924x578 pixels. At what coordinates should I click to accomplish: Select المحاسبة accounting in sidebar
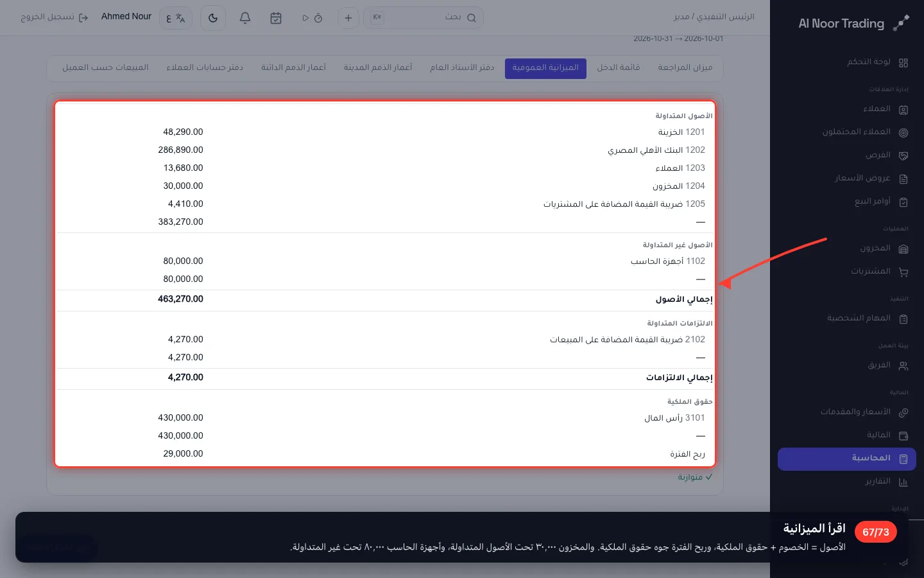[847, 459]
